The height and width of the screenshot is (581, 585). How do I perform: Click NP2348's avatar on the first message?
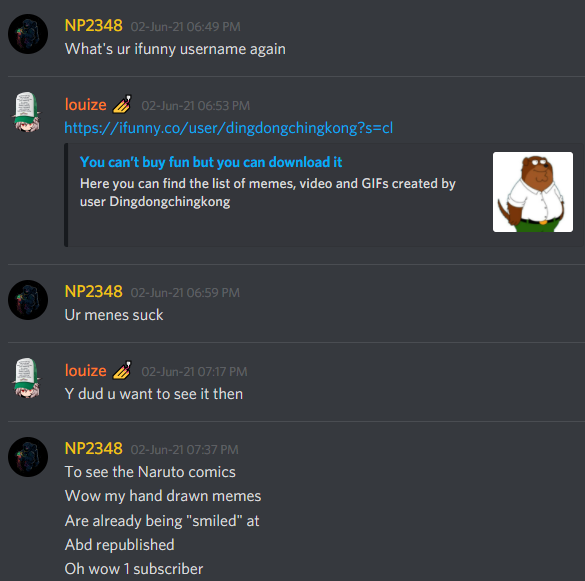click(x=28, y=34)
